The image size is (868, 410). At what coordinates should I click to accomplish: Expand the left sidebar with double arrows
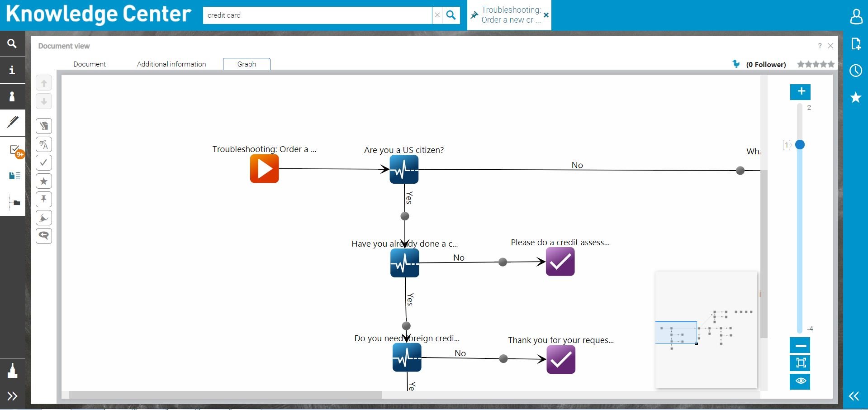(x=12, y=396)
